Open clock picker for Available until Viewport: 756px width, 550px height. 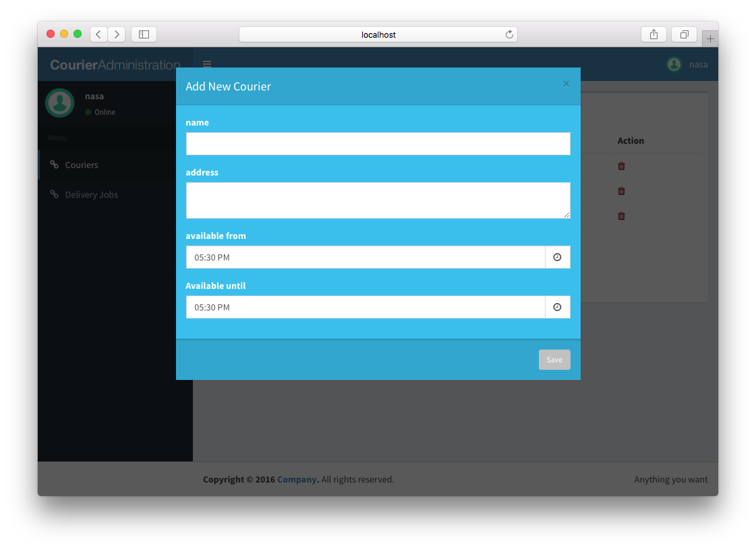point(557,307)
